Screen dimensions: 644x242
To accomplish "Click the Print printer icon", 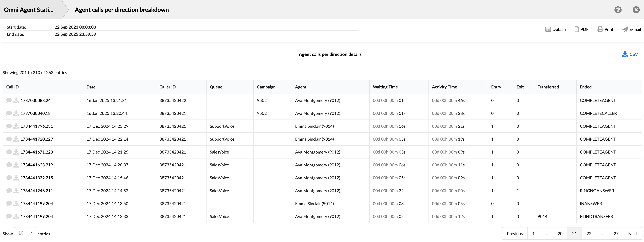I will point(600,29).
